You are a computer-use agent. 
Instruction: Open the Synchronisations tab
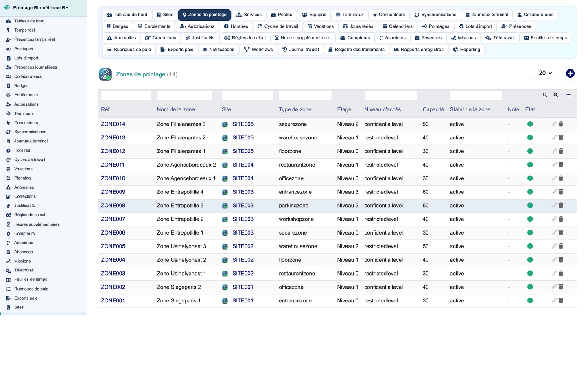(435, 15)
